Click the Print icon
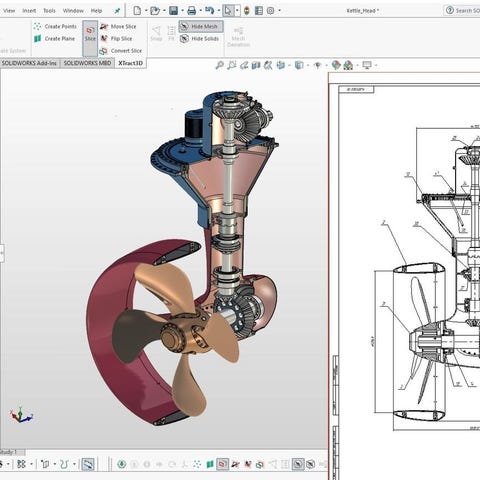The height and width of the screenshot is (480, 480). pyautogui.click(x=191, y=11)
